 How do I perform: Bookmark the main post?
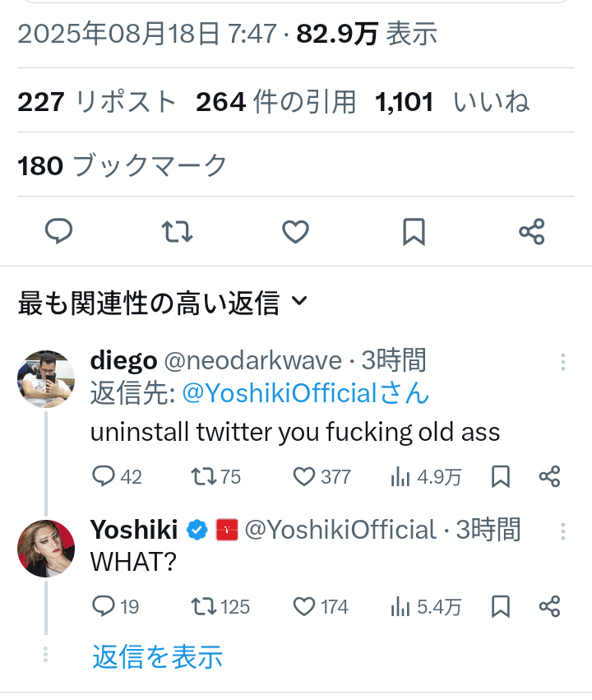click(414, 233)
